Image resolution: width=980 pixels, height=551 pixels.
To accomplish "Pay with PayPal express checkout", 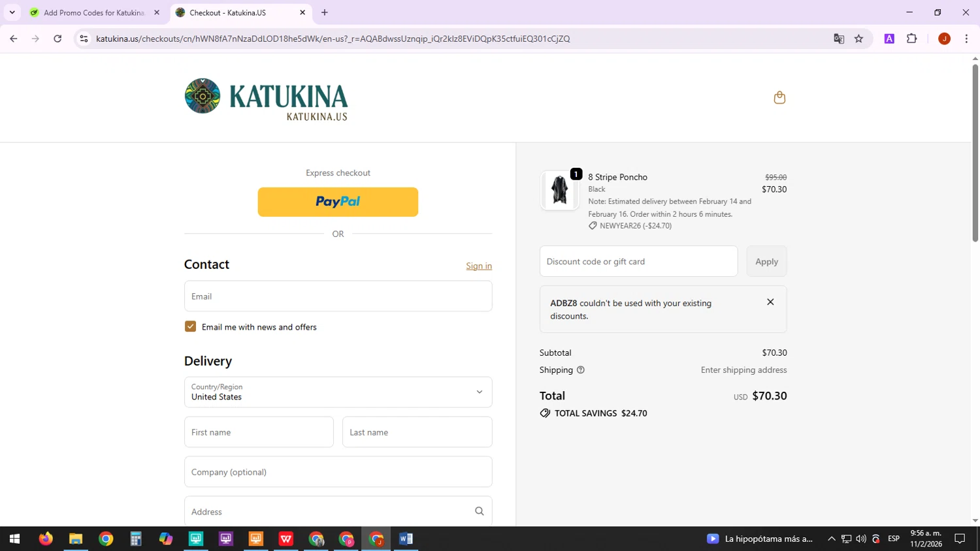I will pos(338,202).
